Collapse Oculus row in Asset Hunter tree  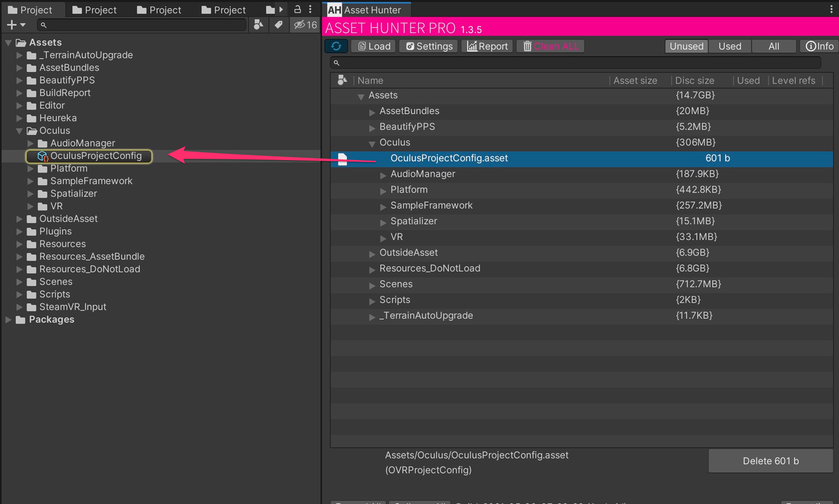372,143
